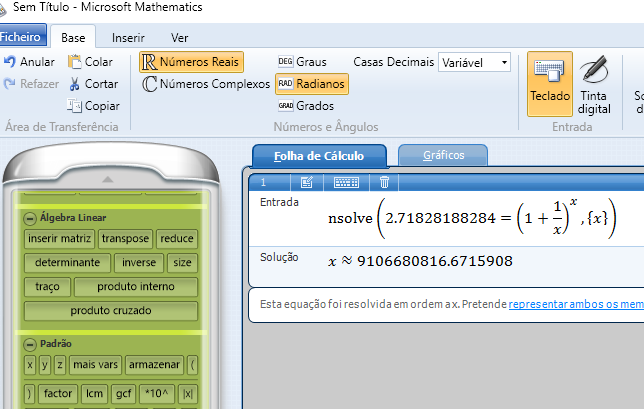This screenshot has width=644, height=409.
Task: Click the y variable key
Action: click(x=45, y=365)
